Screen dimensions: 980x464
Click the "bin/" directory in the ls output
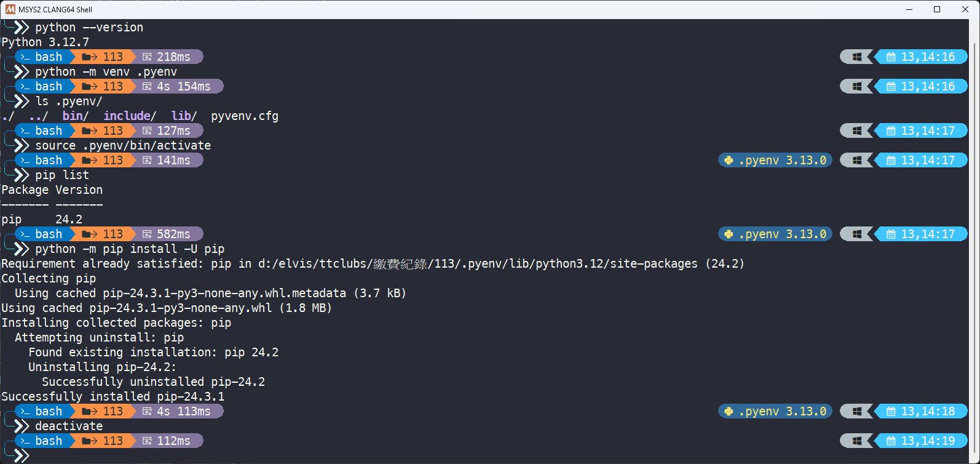(75, 116)
